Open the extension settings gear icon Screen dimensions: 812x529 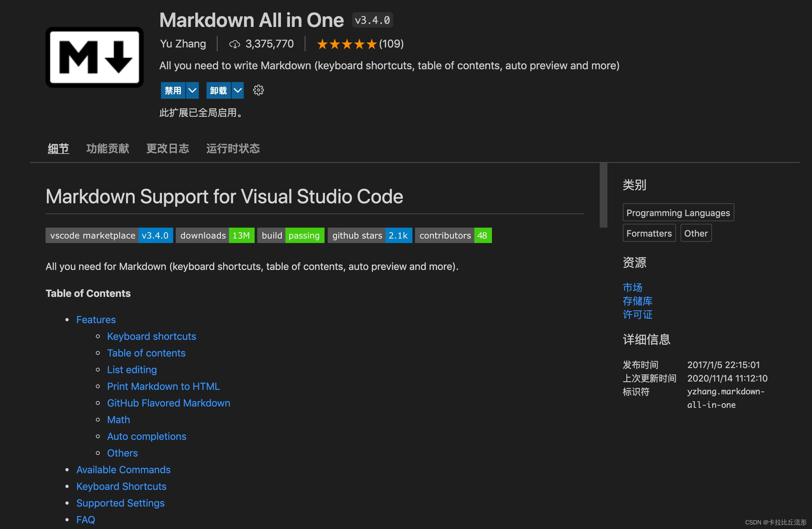(258, 90)
